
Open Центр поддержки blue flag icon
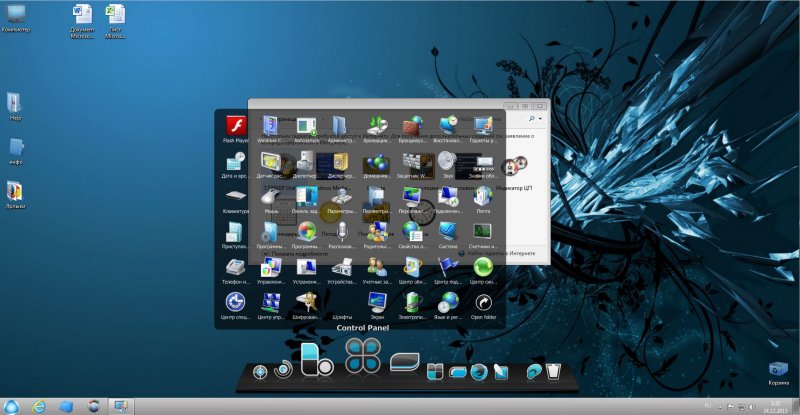(447, 267)
